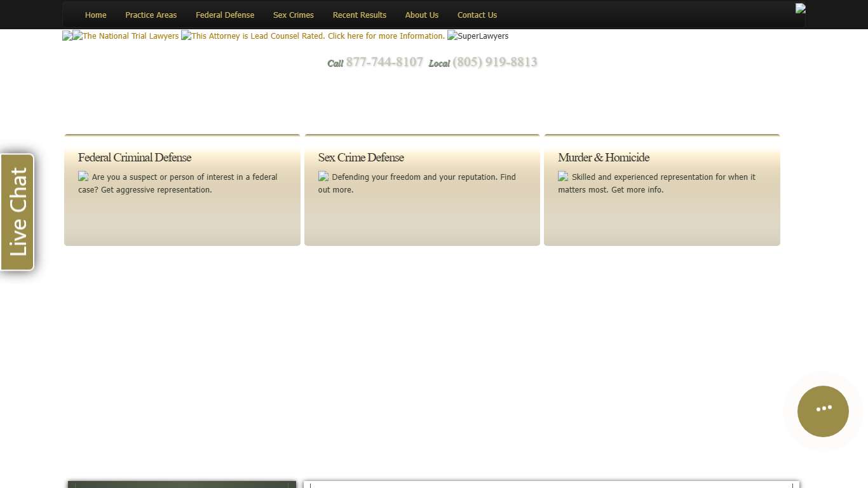
Task: Click the SuperLawyers badge image
Action: point(478,36)
